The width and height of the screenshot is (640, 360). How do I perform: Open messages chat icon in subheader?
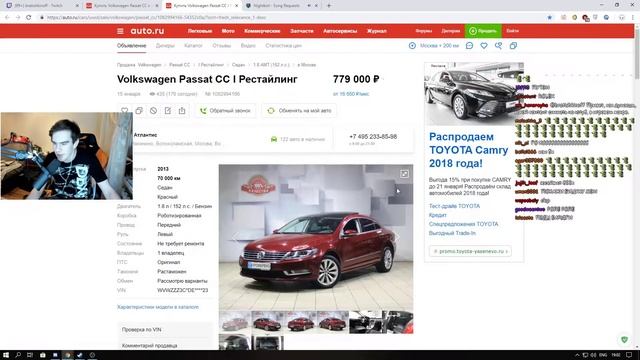pos(469,46)
